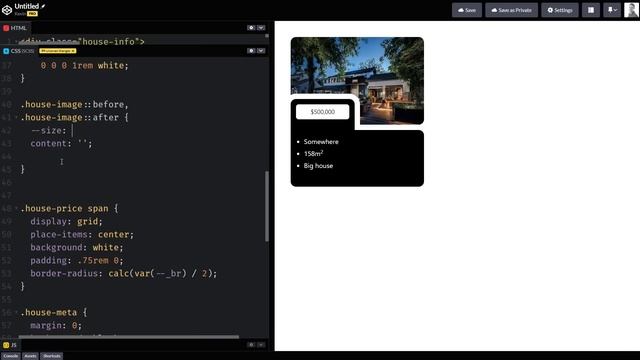Select the JS editor tab

[x=10, y=345]
